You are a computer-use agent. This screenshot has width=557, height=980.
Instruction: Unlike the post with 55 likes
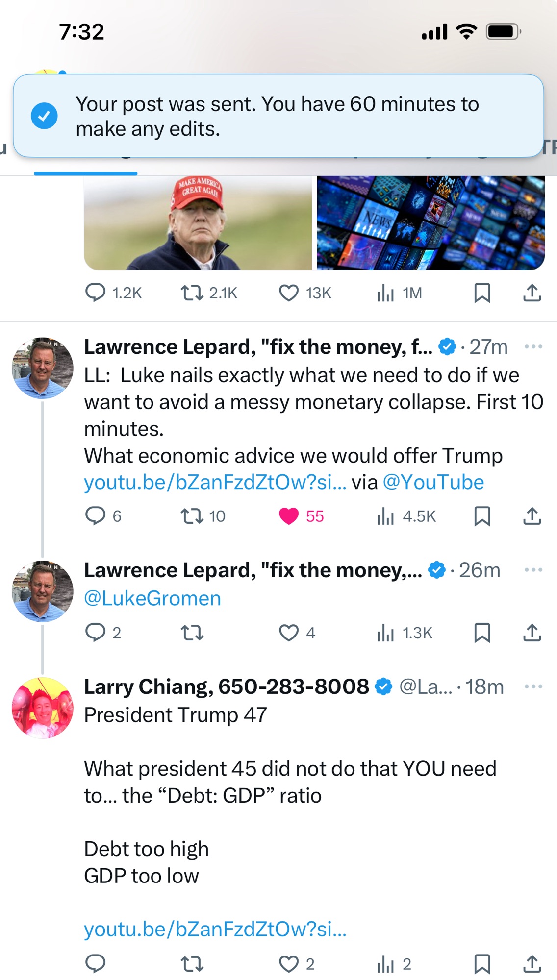pyautogui.click(x=289, y=515)
